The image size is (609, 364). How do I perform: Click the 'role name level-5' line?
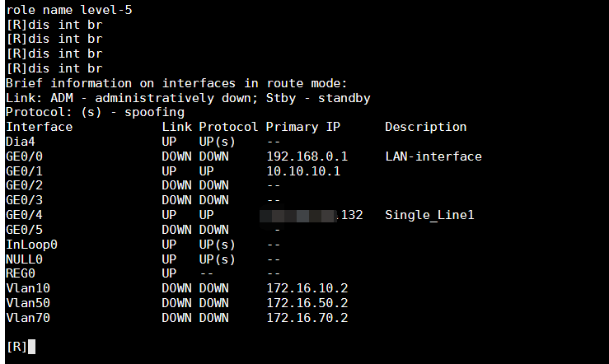point(68,10)
